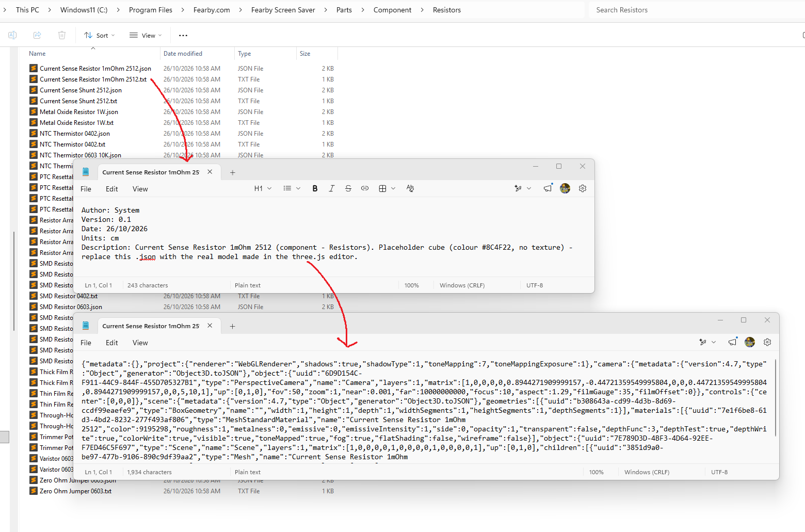
Task: Toggle italic formatting in Notepad
Action: [332, 188]
